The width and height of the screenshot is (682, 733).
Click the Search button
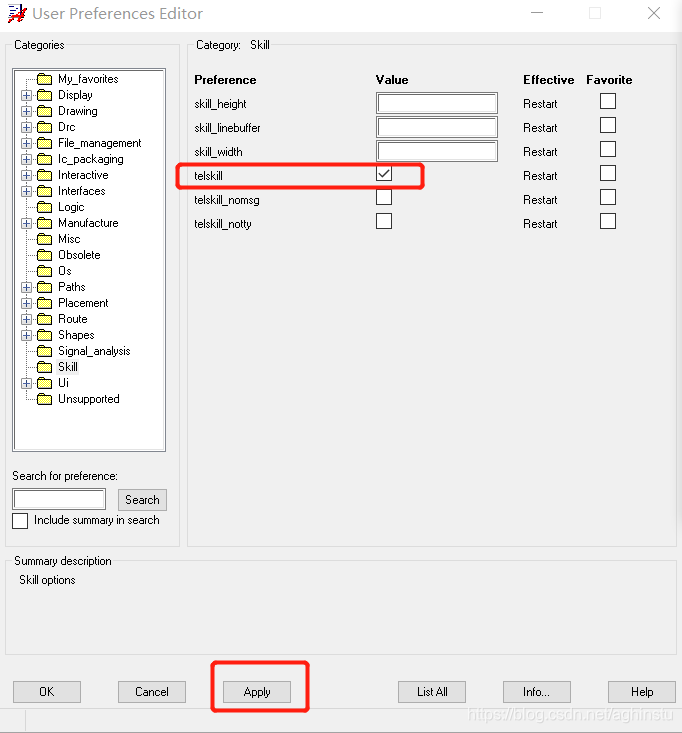coord(142,500)
